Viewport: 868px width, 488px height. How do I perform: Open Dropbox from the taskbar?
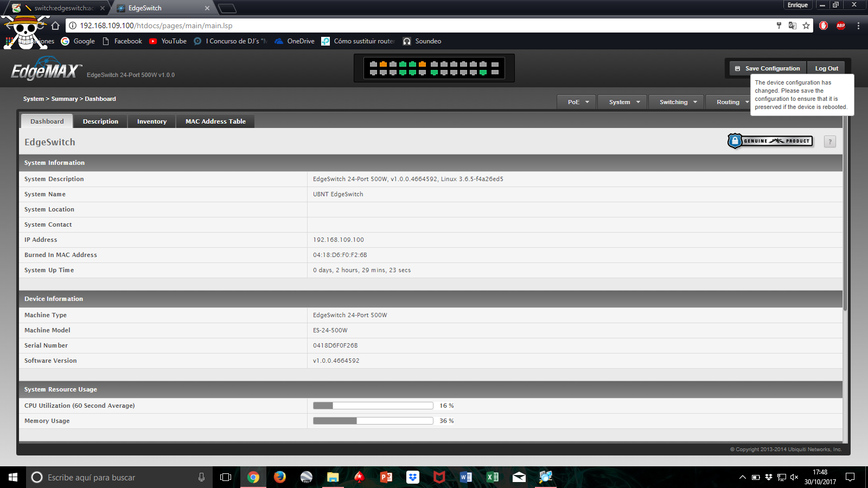tap(413, 477)
